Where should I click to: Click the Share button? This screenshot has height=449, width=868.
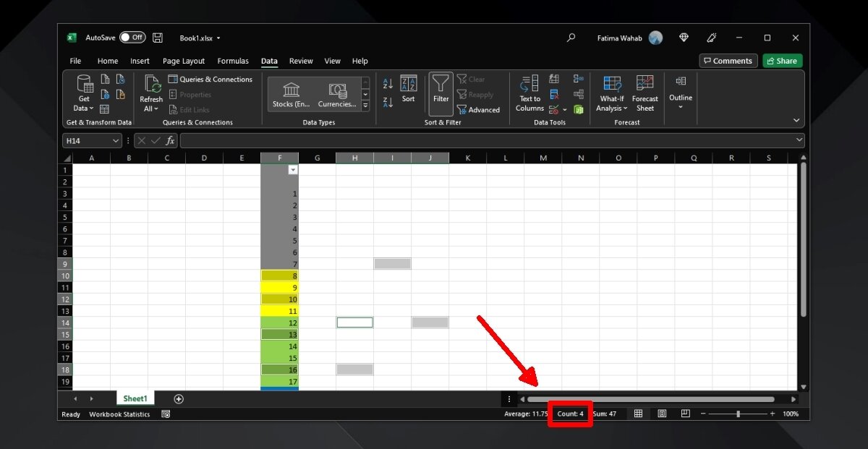[782, 61]
